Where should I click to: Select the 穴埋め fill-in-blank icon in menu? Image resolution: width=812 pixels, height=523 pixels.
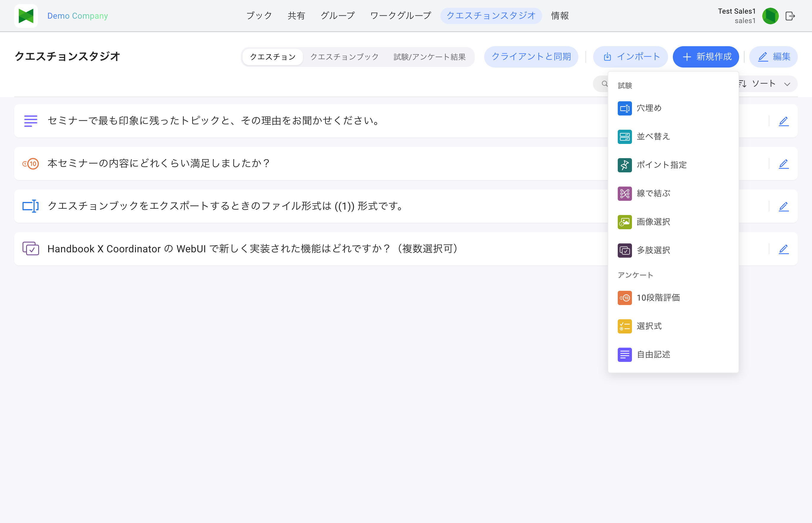625,108
